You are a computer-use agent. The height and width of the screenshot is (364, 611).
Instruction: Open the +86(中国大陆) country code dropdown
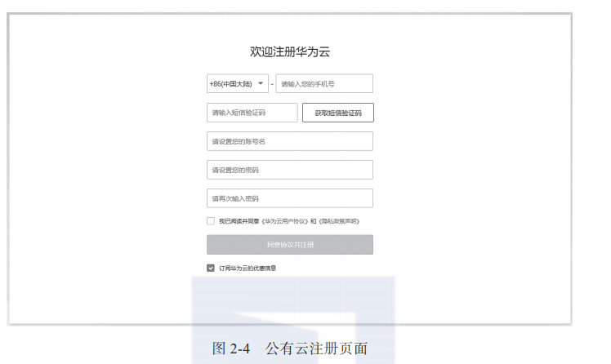pos(238,84)
